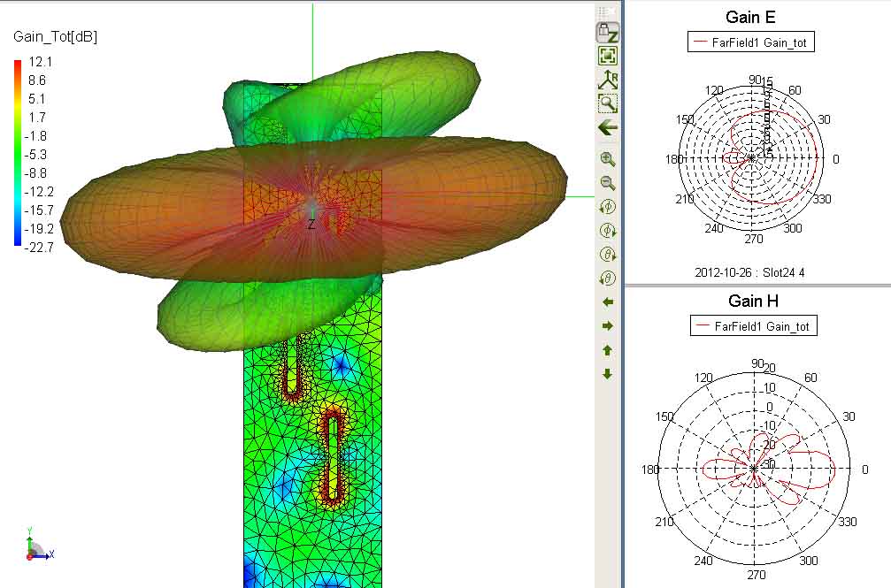Rotate theta counterclockwise with the second theta icon
The image size is (891, 588).
(x=608, y=279)
